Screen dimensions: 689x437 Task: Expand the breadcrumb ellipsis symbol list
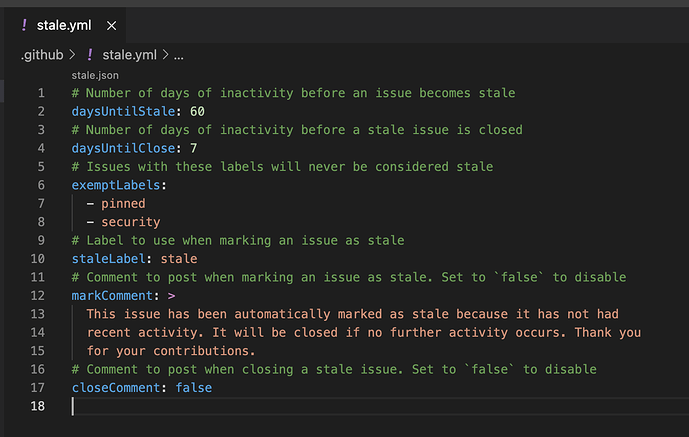coord(178,56)
